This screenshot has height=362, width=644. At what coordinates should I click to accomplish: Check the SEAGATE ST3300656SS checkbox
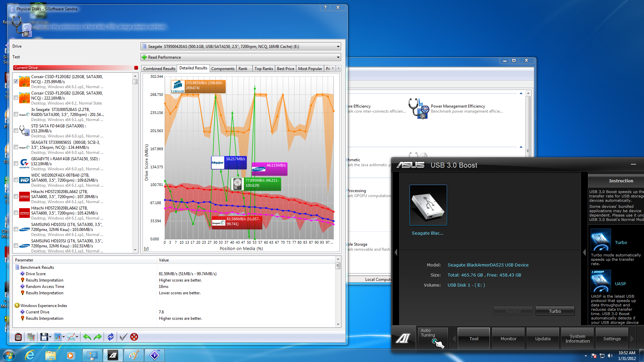click(x=16, y=147)
